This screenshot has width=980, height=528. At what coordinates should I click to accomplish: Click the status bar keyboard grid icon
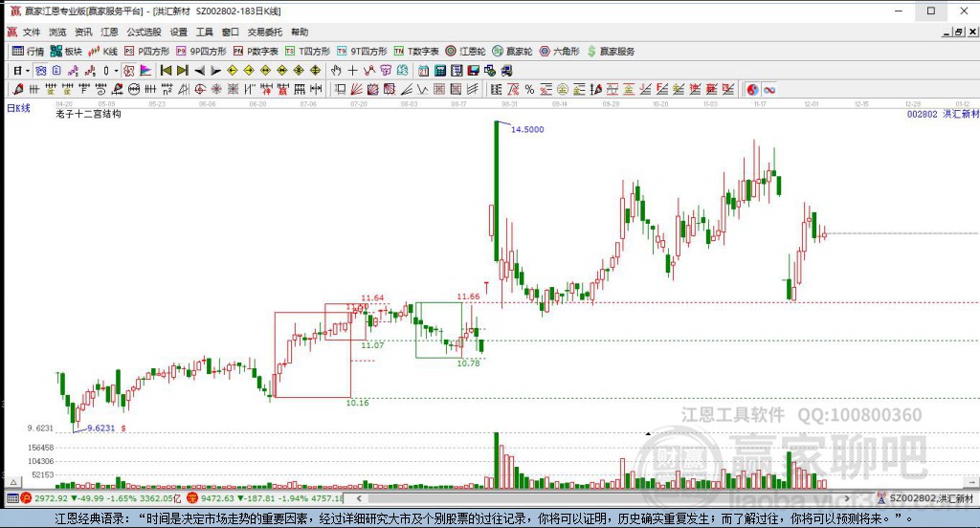[x=11, y=498]
